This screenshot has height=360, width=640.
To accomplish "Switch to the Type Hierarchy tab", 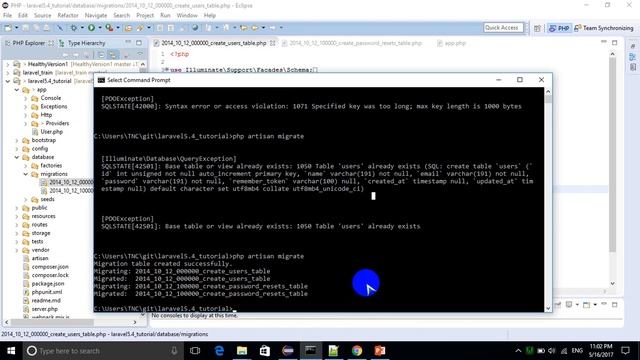I will 82,43.
